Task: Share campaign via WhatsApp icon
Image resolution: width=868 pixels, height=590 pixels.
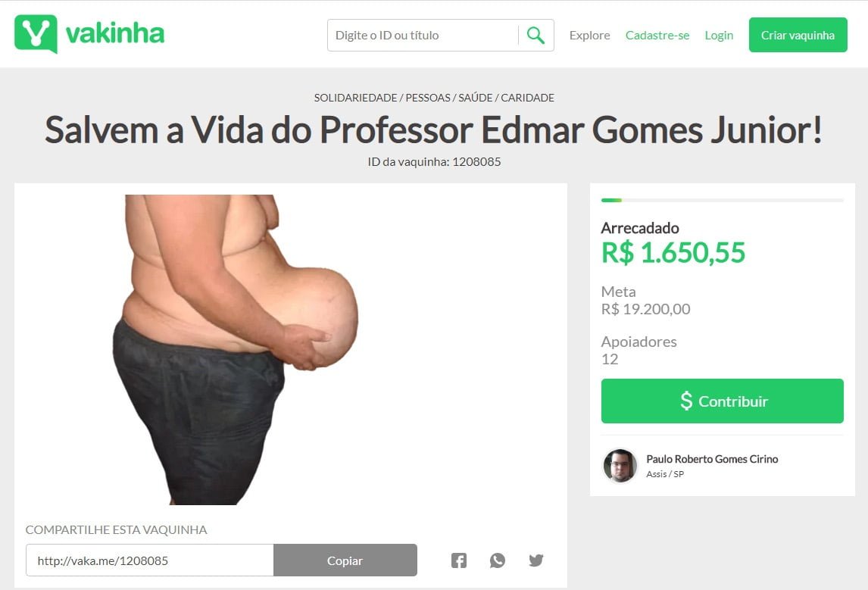Action: (498, 560)
